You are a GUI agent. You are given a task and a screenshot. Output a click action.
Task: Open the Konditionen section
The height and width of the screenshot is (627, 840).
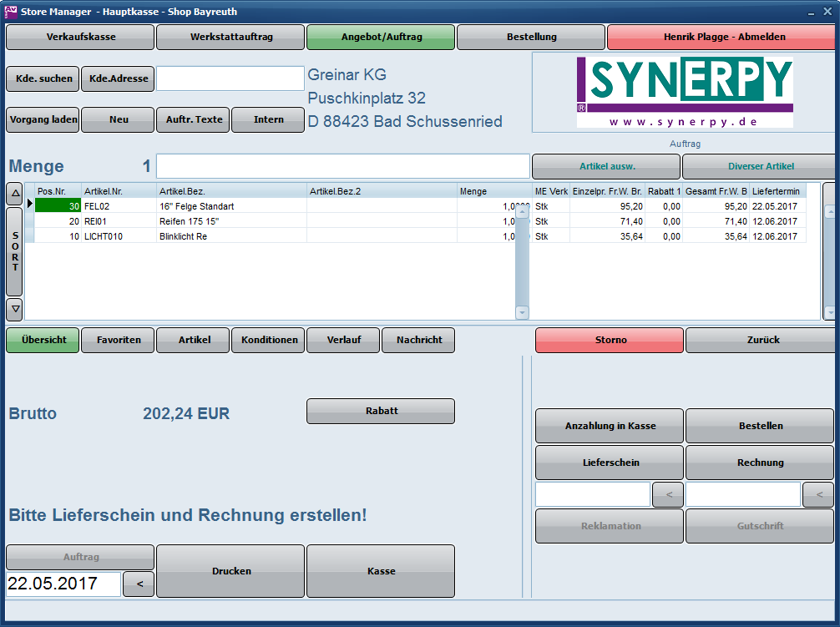[268, 340]
